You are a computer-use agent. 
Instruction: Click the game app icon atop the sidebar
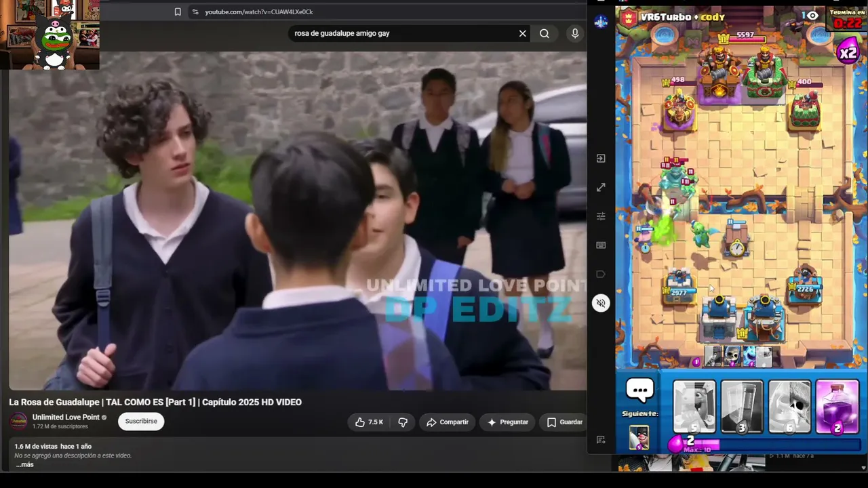601,22
